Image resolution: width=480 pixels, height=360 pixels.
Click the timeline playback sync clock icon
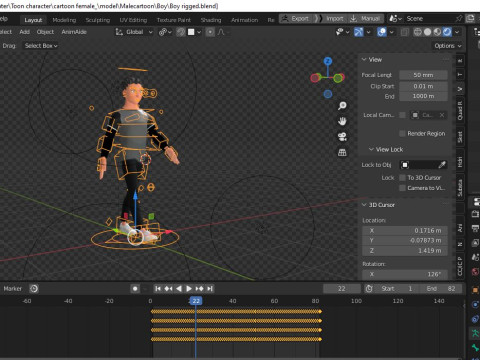pos(34,289)
